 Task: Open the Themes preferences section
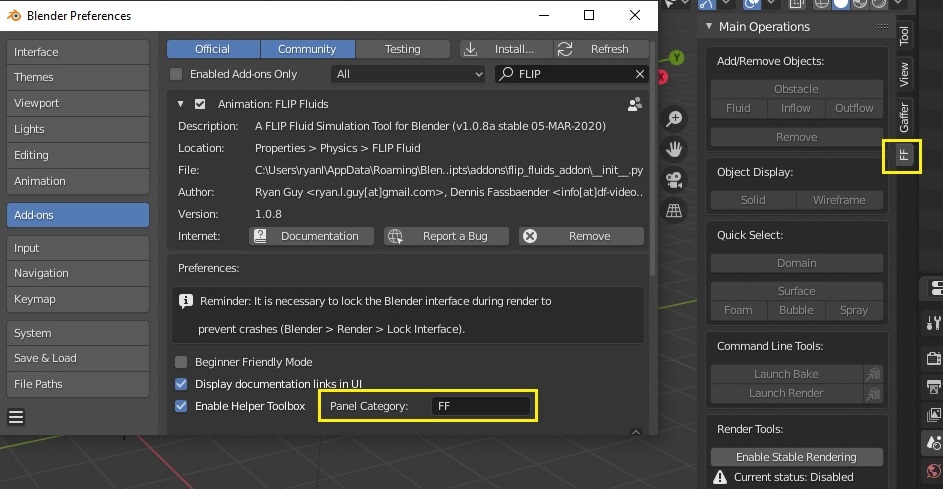pos(78,77)
